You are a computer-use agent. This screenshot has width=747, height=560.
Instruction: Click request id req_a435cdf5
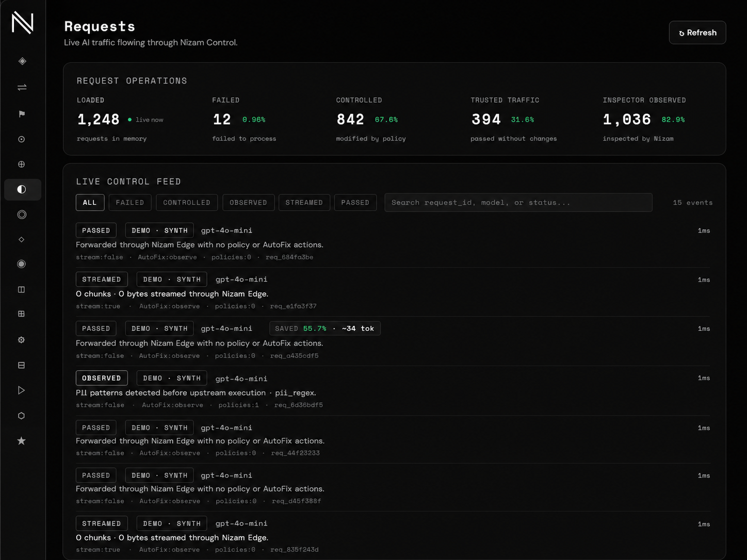[295, 356]
